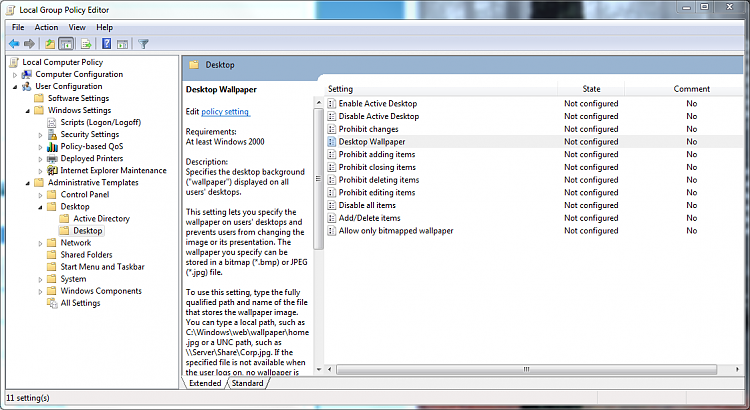Expand the Control Panel node
The image size is (750, 410).
40,195
